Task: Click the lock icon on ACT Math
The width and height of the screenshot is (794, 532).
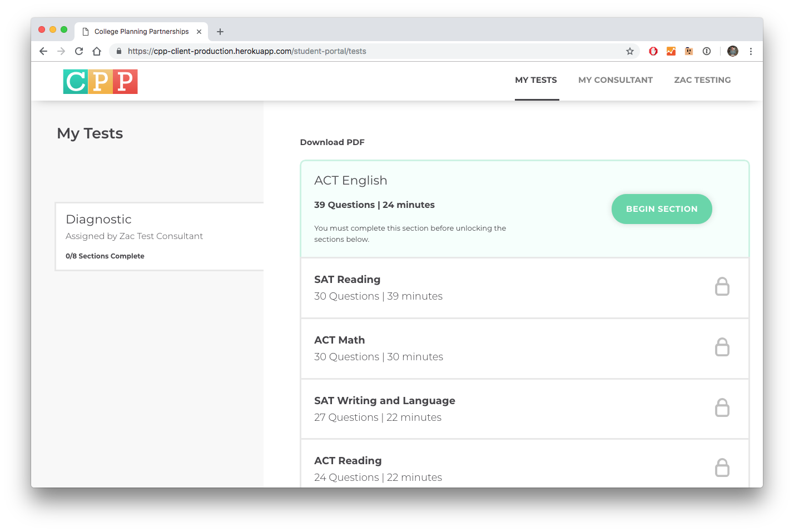Action: click(722, 347)
